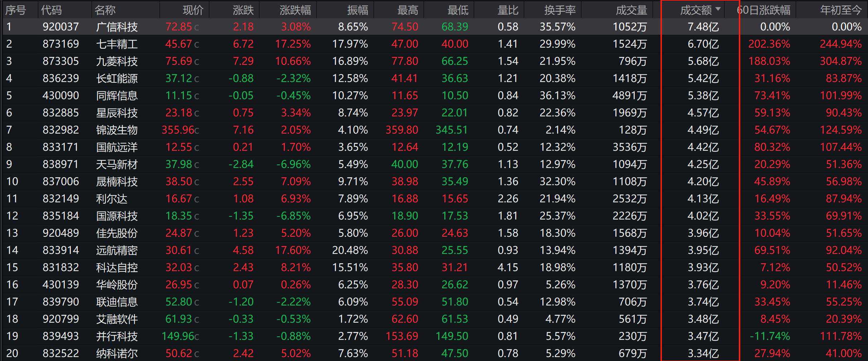The width and height of the screenshot is (868, 361).
Task: Click the change percentage 17.60%
Action: 293,250
